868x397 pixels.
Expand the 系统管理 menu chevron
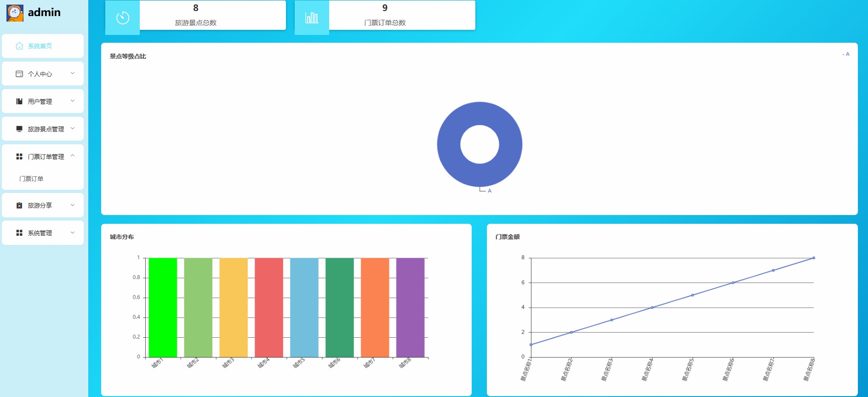[73, 233]
